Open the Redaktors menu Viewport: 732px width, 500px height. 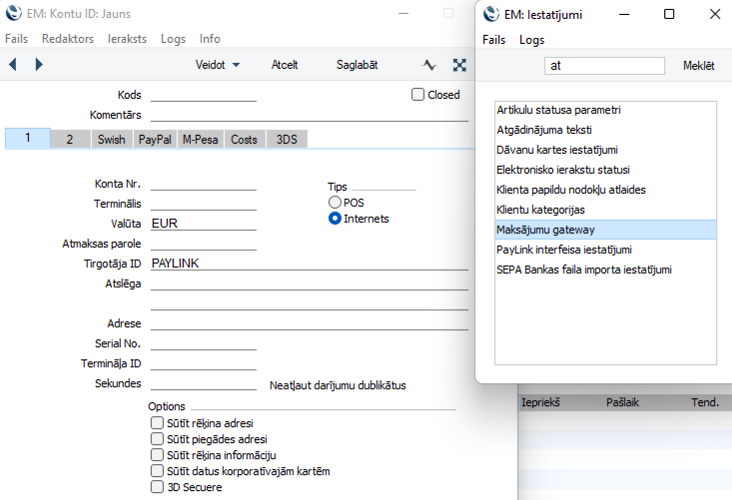68,39
